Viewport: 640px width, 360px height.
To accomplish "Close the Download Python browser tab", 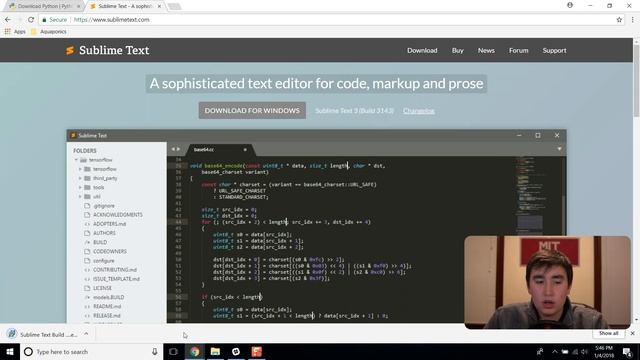I will coord(78,6).
